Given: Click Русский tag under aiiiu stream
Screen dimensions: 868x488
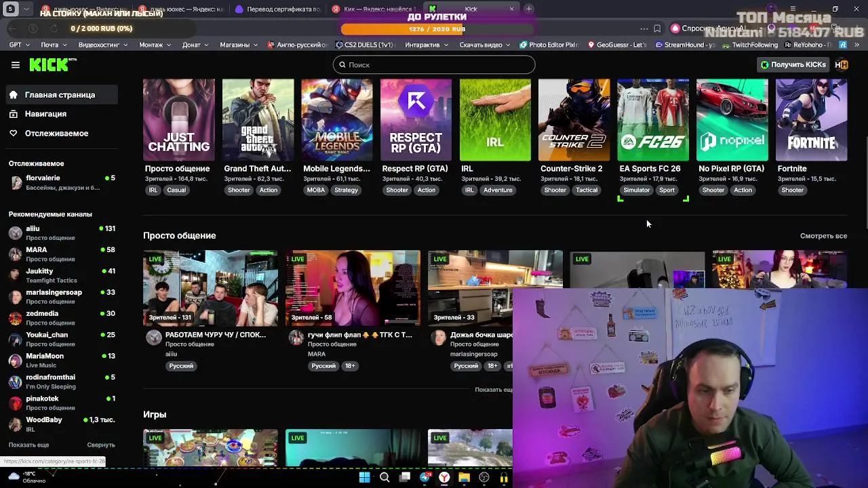Looking at the screenshot, I should coord(181,366).
